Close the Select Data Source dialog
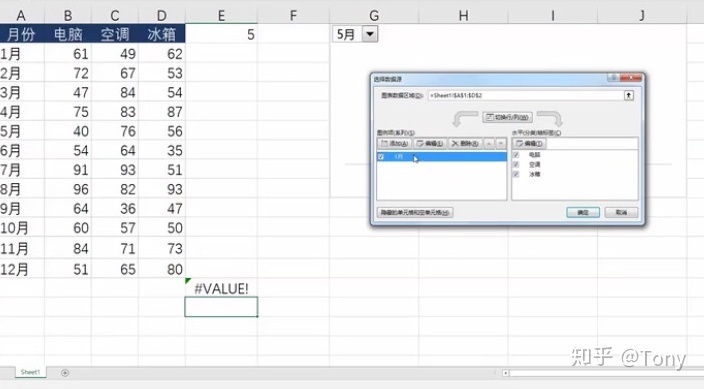 tap(631, 78)
